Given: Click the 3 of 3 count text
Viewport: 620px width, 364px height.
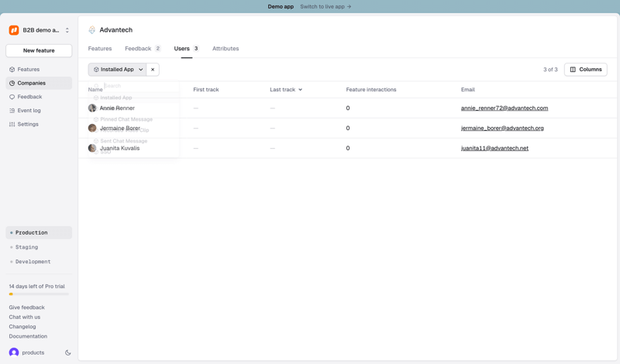Looking at the screenshot, I should (550, 70).
